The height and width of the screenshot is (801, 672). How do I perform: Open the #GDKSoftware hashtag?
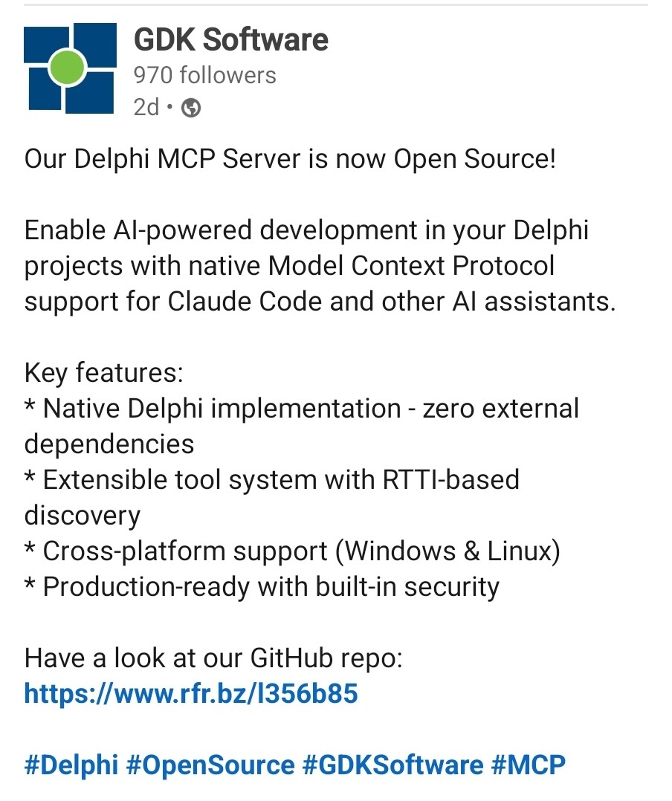[392, 765]
